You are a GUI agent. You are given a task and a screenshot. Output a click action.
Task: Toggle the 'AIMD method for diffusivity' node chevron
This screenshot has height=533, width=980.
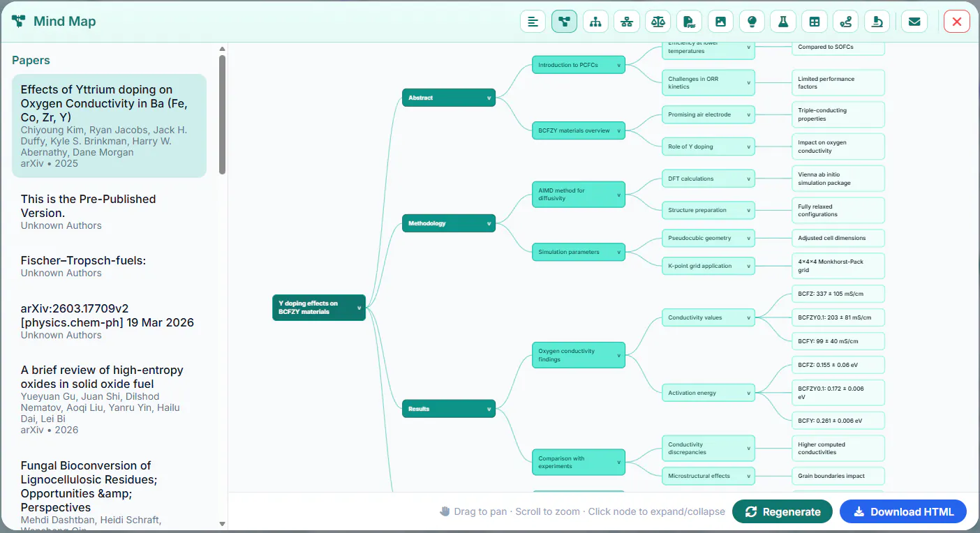click(x=618, y=195)
